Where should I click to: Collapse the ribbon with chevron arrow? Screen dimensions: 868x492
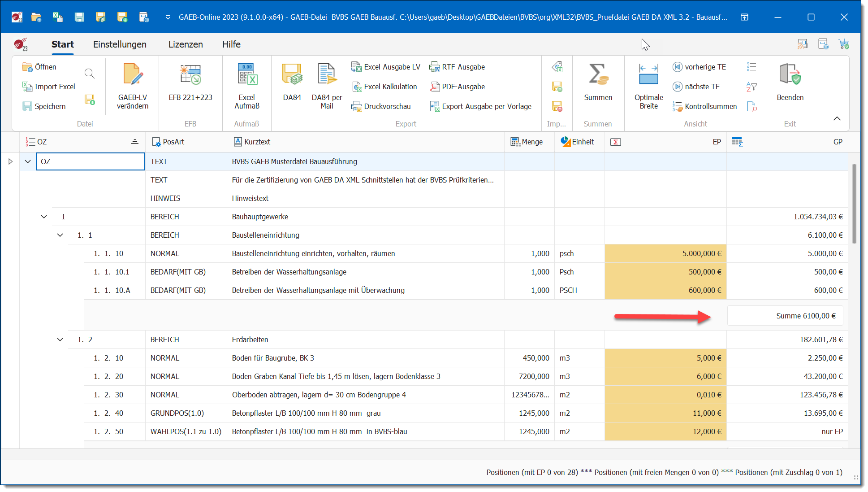(x=837, y=118)
